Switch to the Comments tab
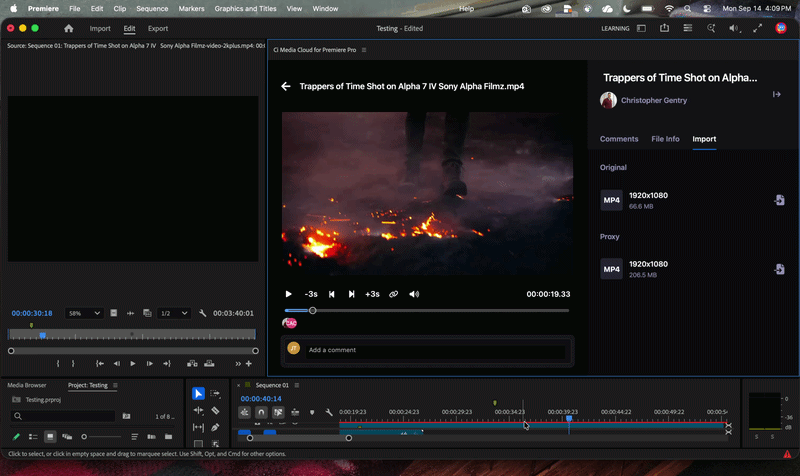Viewport: 800px width, 476px height. (x=619, y=139)
